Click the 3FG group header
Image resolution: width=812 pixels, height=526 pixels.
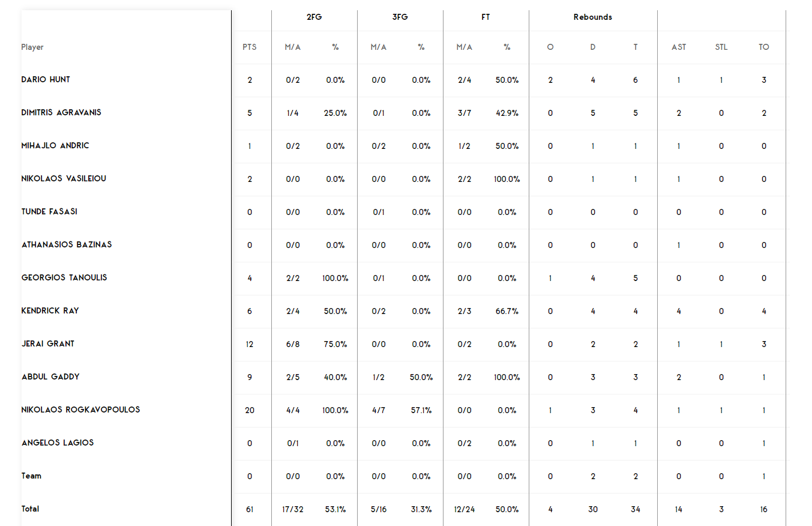click(400, 17)
